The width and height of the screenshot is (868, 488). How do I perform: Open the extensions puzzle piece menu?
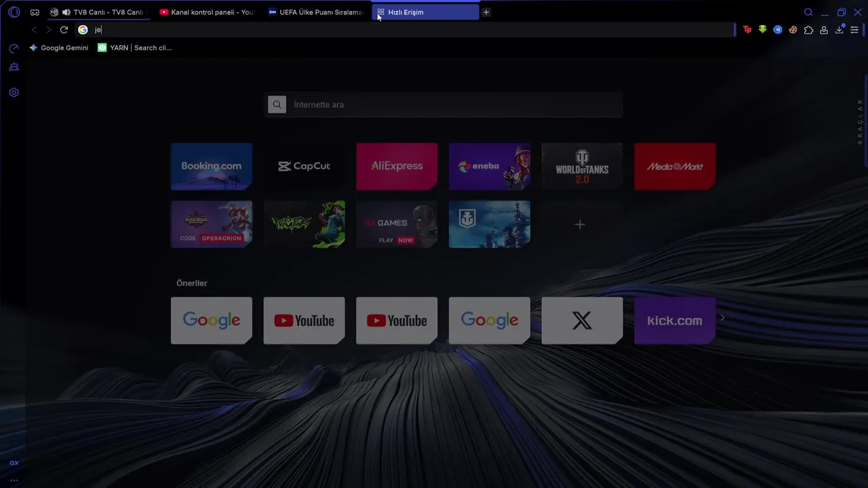click(x=808, y=30)
